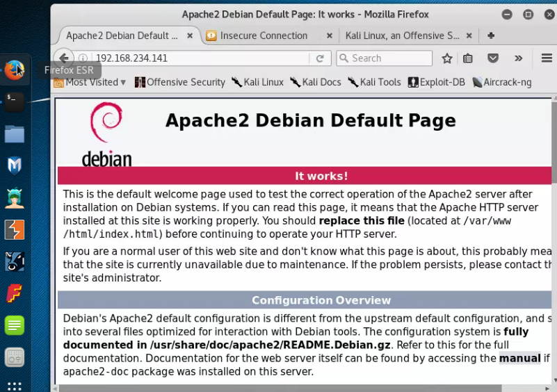Screen dimensions: 557x392
Task: Click the address bar showing 192.168.234.141
Action: pos(201,58)
